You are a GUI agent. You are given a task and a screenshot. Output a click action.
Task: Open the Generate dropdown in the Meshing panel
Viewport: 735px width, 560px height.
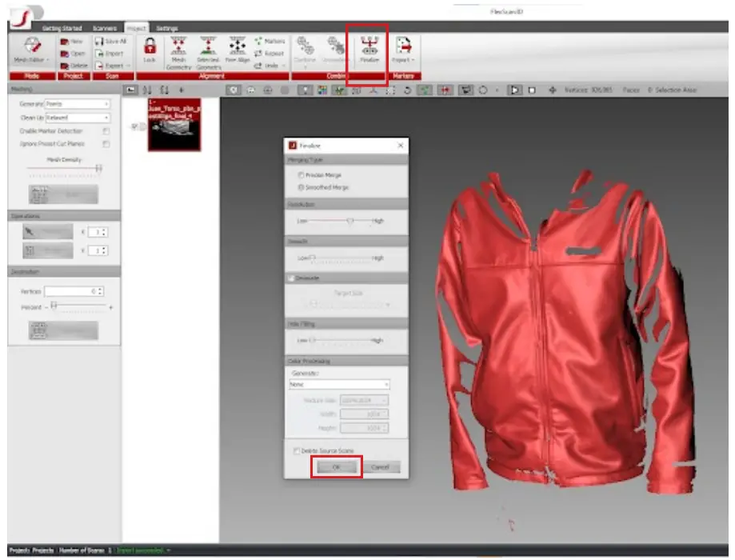[x=77, y=104]
